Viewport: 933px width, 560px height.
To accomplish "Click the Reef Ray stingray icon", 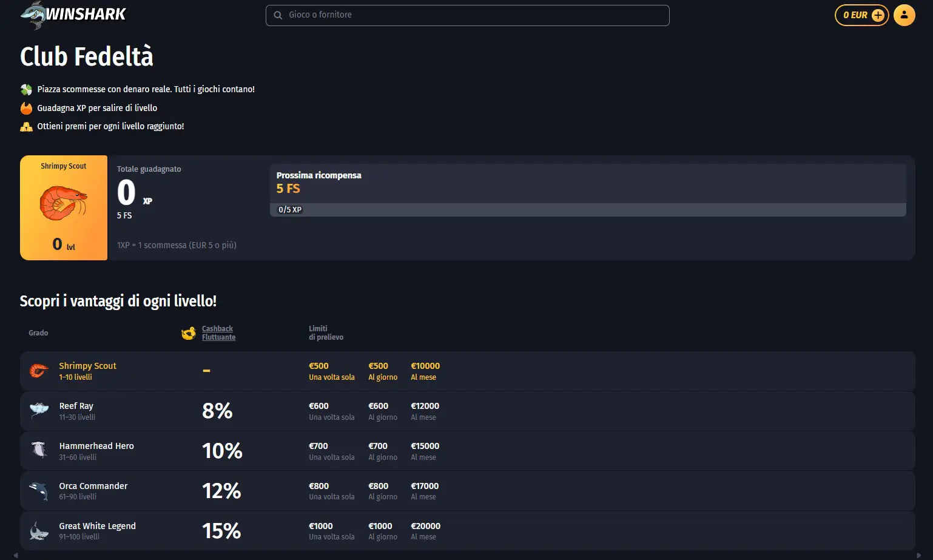I will 39,410.
